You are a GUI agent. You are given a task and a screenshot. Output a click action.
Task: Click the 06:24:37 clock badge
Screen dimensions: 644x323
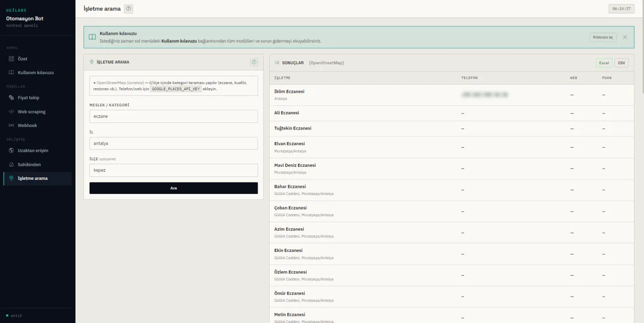coord(621,9)
